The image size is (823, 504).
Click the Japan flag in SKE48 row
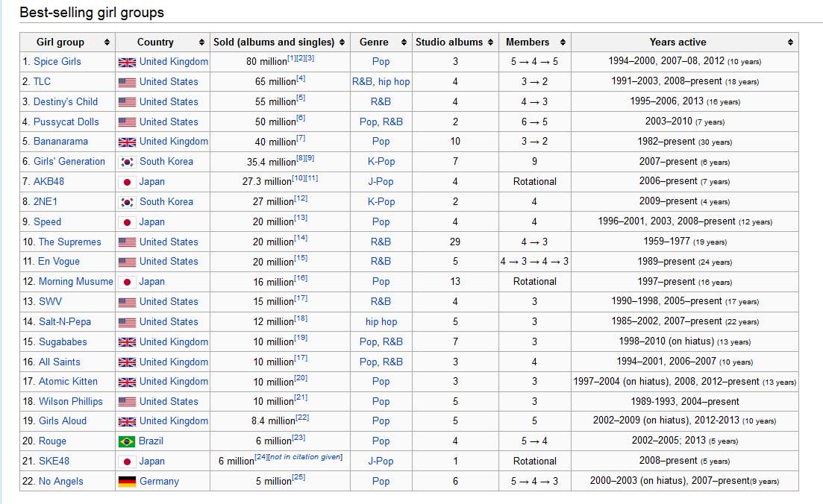pyautogui.click(x=127, y=462)
